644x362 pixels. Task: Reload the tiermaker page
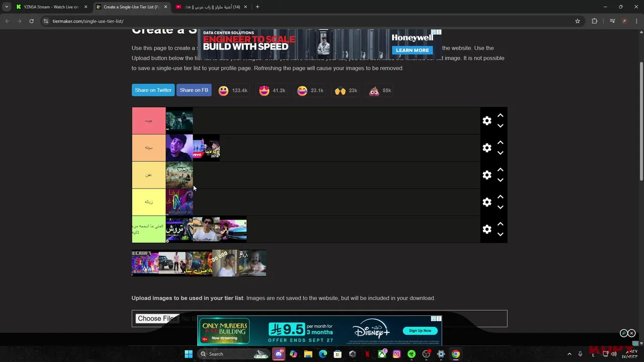click(31, 21)
